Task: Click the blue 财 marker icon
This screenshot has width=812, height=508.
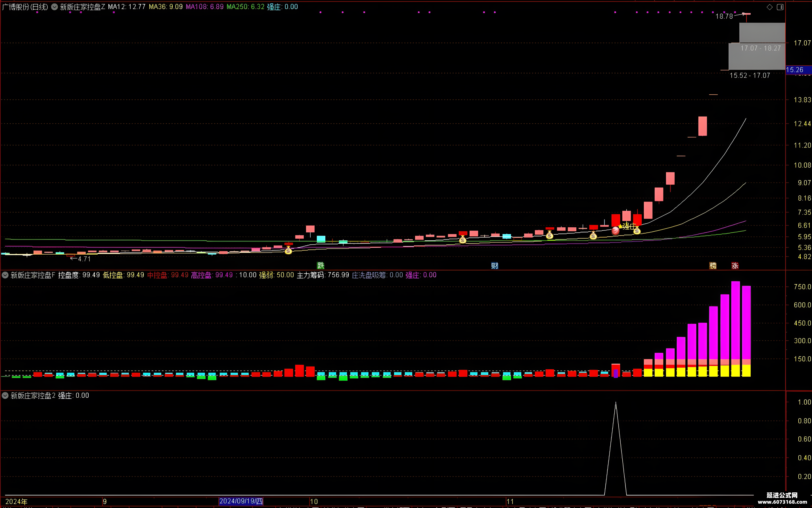Action: point(495,266)
